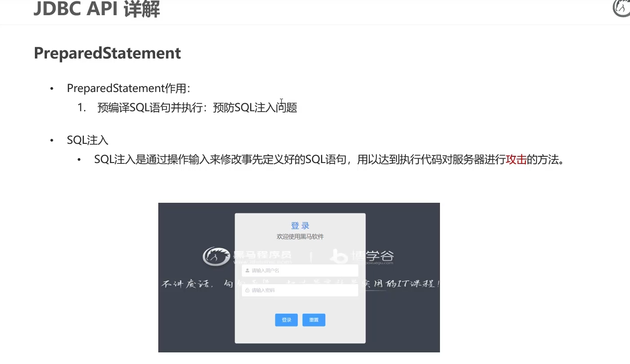The width and height of the screenshot is (630, 364).
Task: Click the 博学谷 logo watermark
Action: coord(362,256)
